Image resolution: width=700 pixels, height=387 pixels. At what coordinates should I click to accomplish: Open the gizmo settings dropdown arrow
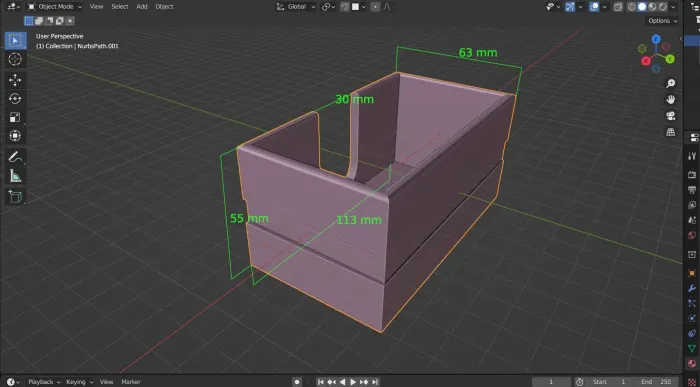[x=580, y=7]
